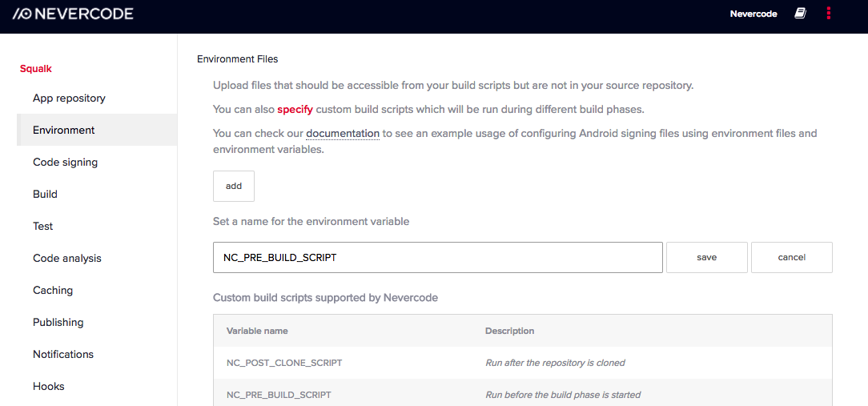Screen dimensions: 868x406
Task: Click 'Set a name for the environment variable' label
Action: point(311,222)
